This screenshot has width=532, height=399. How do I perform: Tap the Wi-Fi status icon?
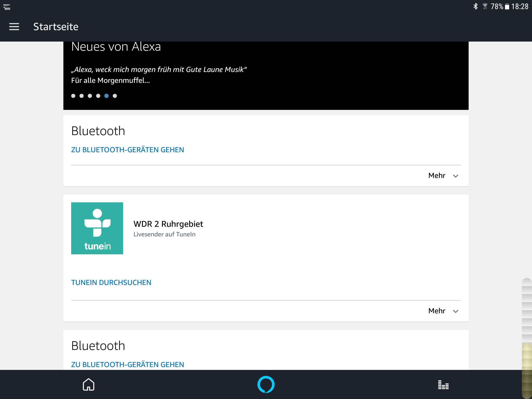[485, 6]
